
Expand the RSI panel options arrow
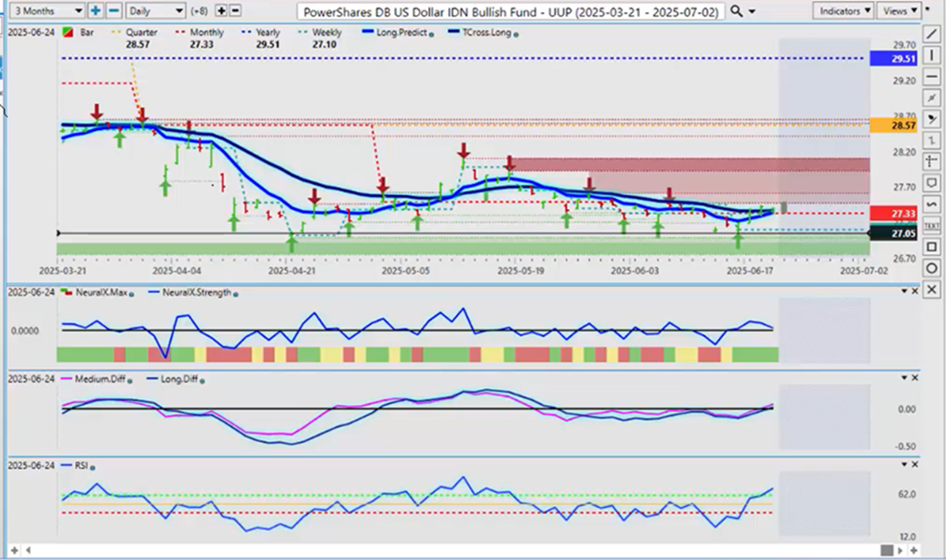(x=902, y=464)
